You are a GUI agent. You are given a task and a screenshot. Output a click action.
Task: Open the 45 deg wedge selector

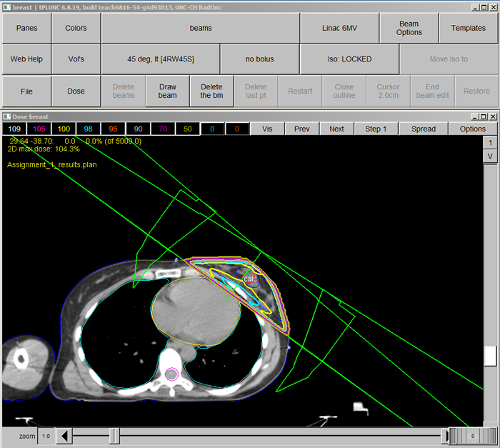[160, 59]
